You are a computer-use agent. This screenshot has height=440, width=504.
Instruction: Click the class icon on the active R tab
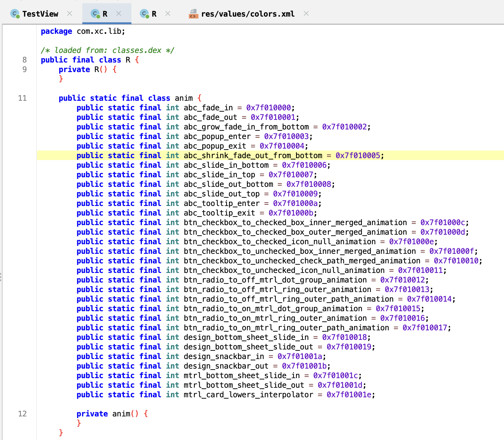pos(95,14)
